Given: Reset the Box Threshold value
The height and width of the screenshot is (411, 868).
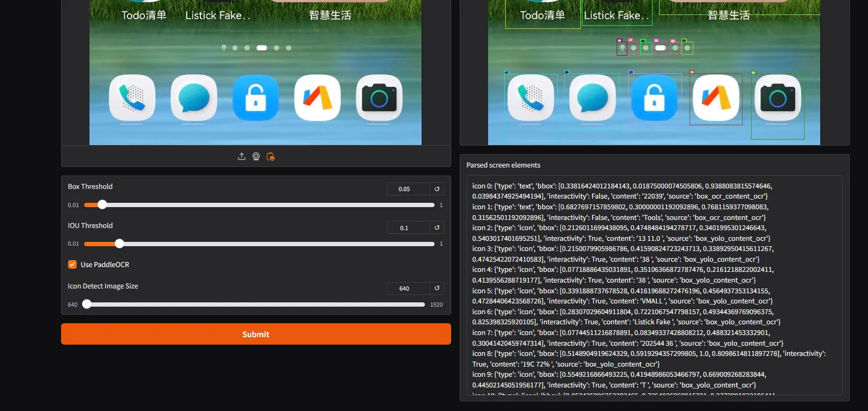Looking at the screenshot, I should [x=437, y=189].
